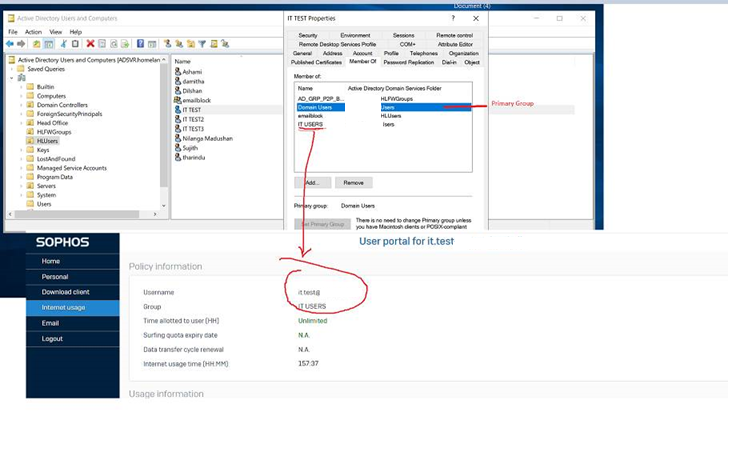Click the Add... button

click(312, 183)
